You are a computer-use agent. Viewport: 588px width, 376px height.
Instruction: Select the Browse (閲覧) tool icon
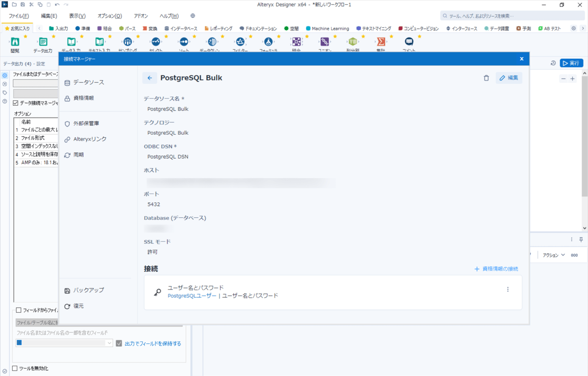15,42
